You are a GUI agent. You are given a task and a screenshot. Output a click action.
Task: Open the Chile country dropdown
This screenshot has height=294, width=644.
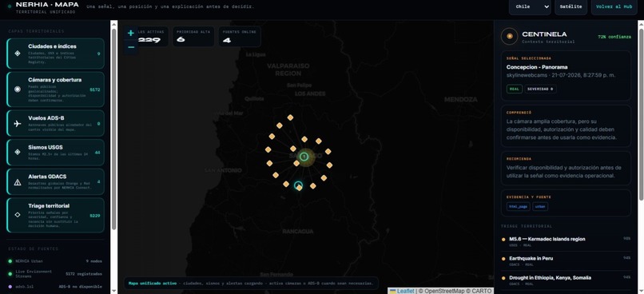point(530,6)
